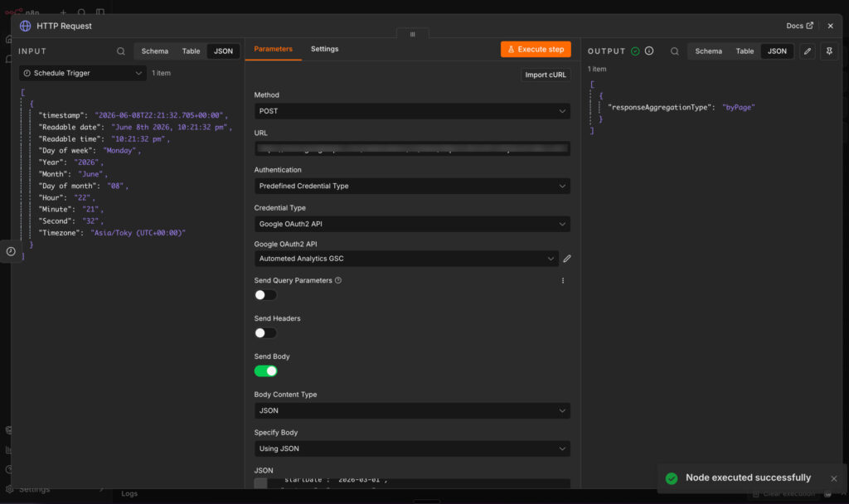Grab the panel drag handle
Screen dimensions: 849x504
(413, 34)
